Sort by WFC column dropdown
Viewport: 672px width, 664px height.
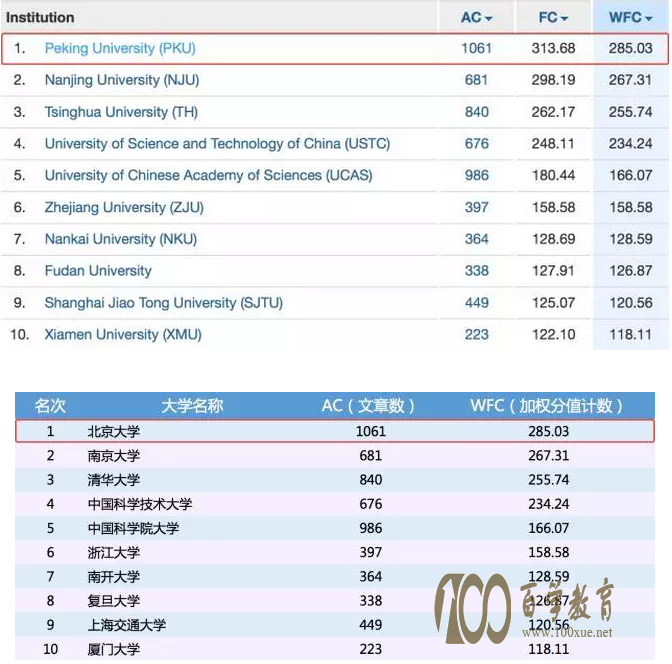click(630, 18)
